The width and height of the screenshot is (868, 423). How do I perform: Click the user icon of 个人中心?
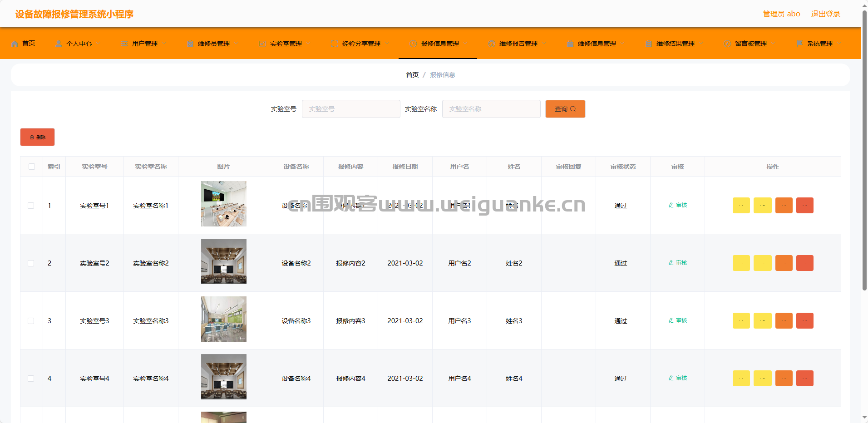(x=59, y=44)
